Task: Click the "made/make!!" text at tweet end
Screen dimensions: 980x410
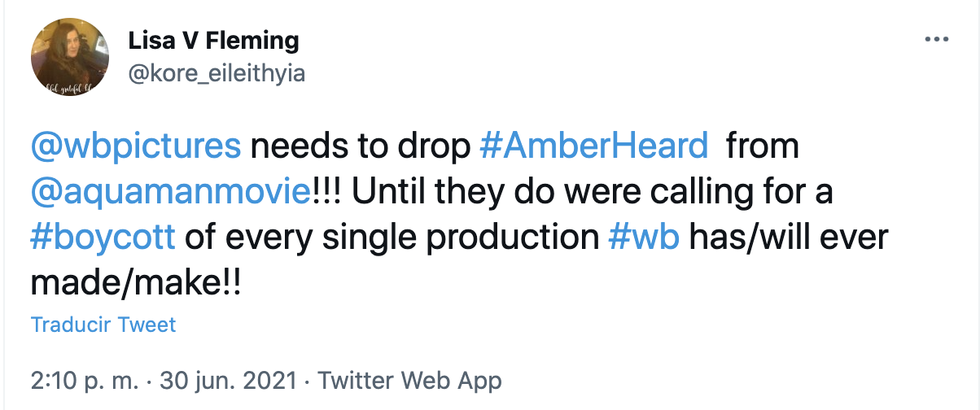Action: (x=136, y=283)
